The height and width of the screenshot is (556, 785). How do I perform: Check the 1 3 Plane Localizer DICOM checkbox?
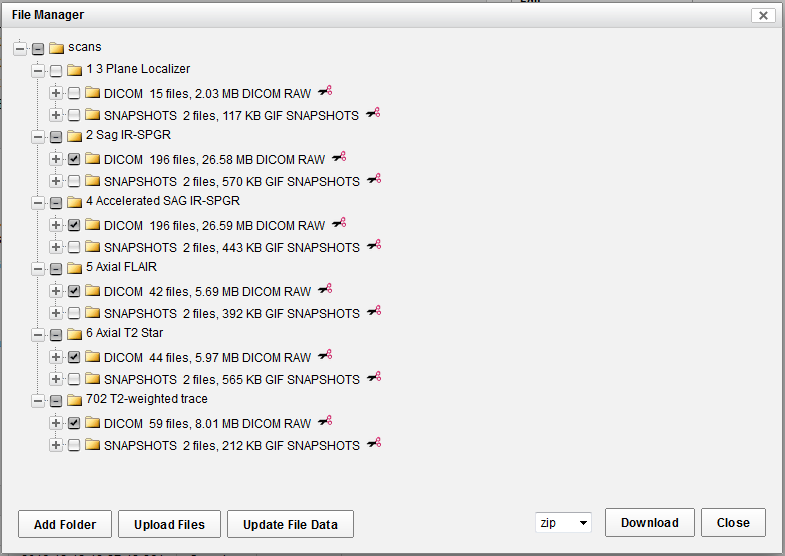74,93
